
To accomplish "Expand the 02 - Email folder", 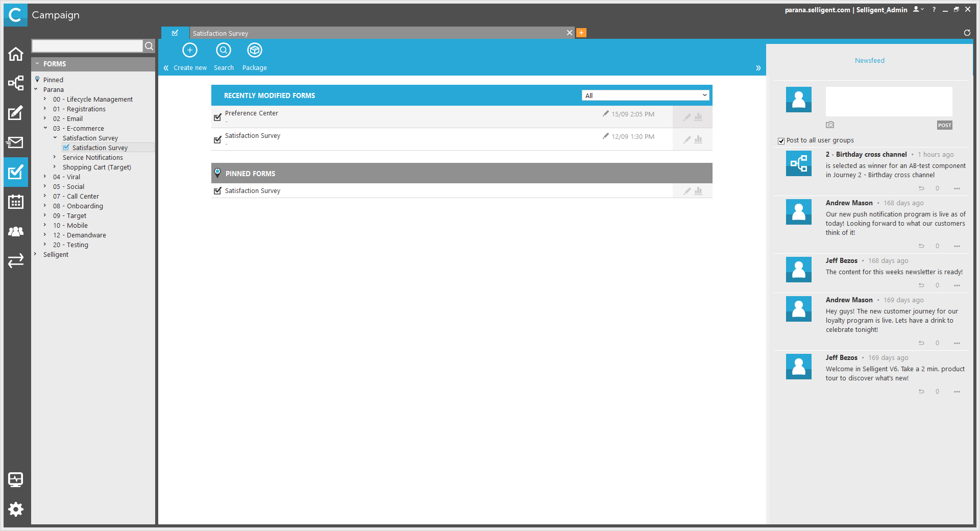I will coord(45,118).
